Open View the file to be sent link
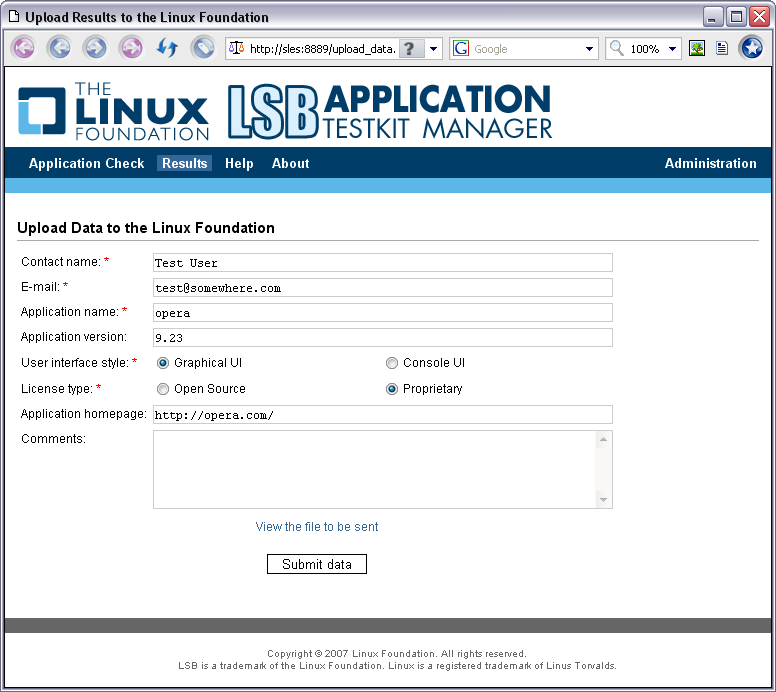 coord(317,527)
